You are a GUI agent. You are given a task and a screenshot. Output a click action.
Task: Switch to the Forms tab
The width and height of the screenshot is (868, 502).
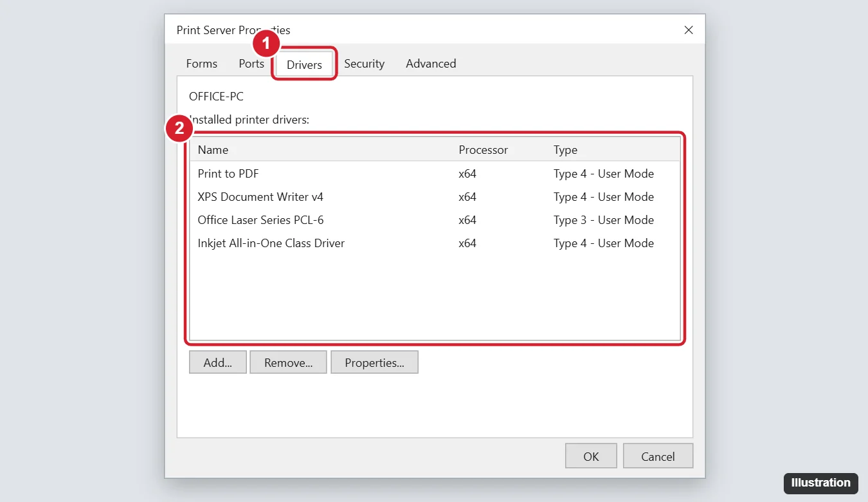202,64
